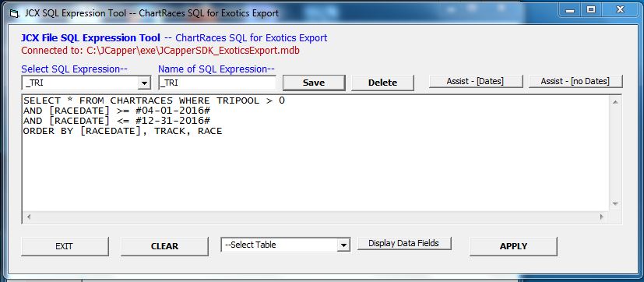Click the Assist - [no Dates] button
The height and width of the screenshot is (282, 644).
tap(575, 81)
